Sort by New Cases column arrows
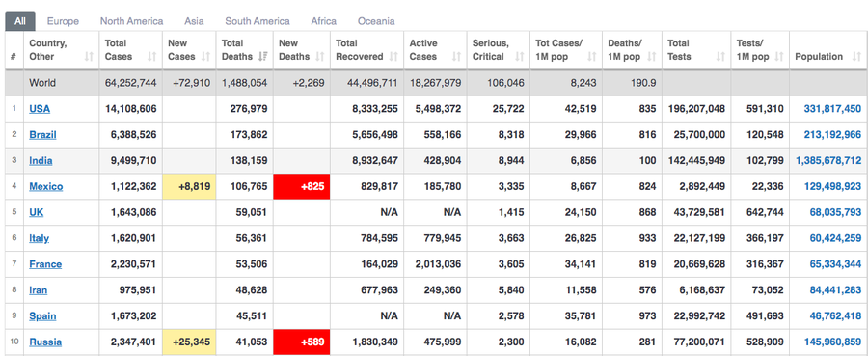The image size is (868, 356). [206, 57]
